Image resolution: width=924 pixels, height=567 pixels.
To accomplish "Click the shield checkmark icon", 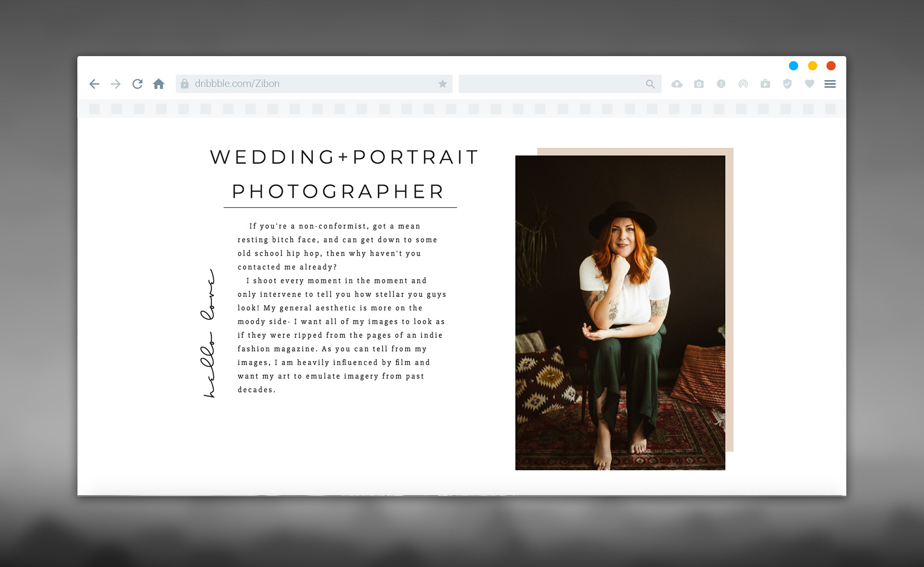I will (787, 84).
